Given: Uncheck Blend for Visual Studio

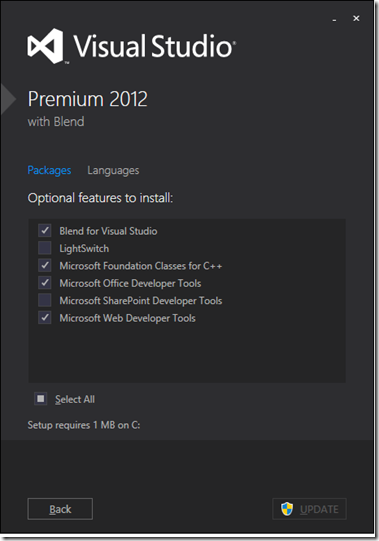Looking at the screenshot, I should tap(45, 230).
